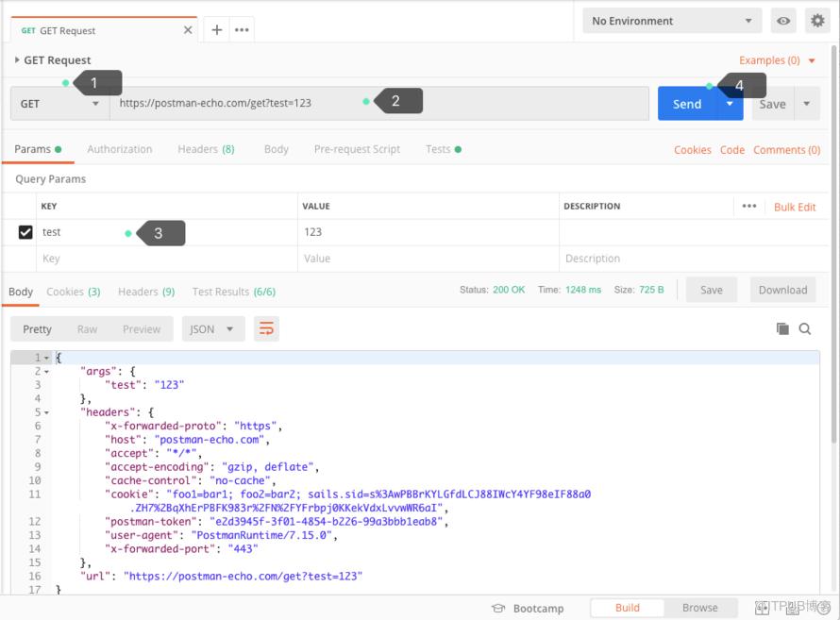Open the GET method dropdown
The height and width of the screenshot is (620, 840).
[59, 104]
